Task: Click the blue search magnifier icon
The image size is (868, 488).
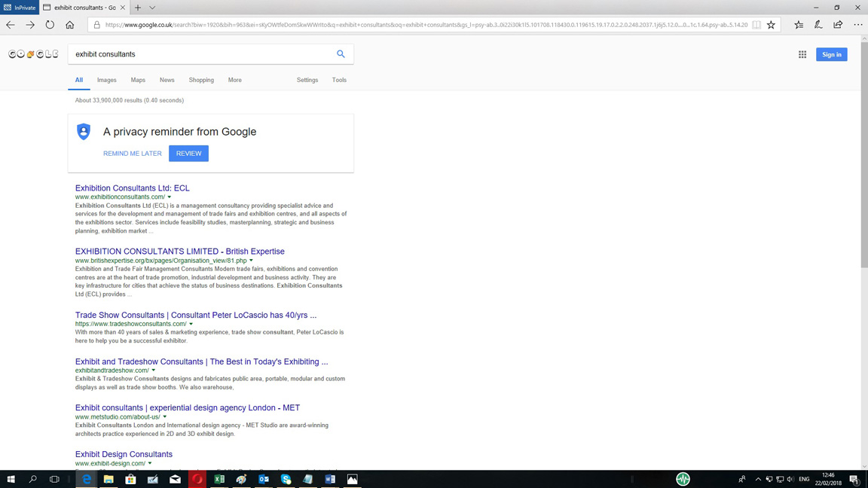Action: pyautogui.click(x=341, y=54)
